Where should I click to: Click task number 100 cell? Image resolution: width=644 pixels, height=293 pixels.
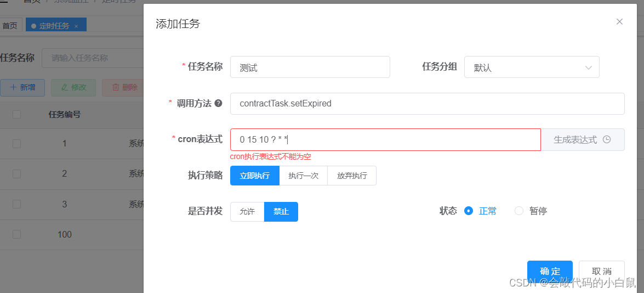(x=65, y=235)
